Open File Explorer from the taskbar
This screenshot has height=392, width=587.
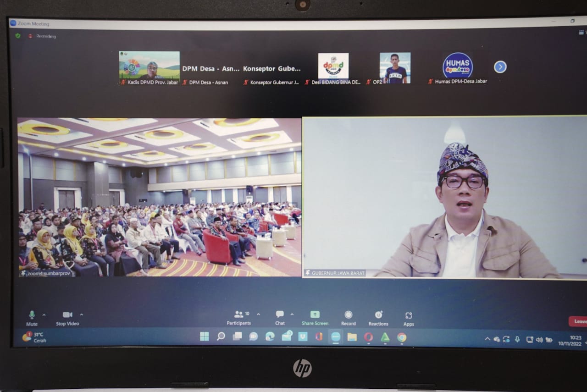[x=352, y=337]
